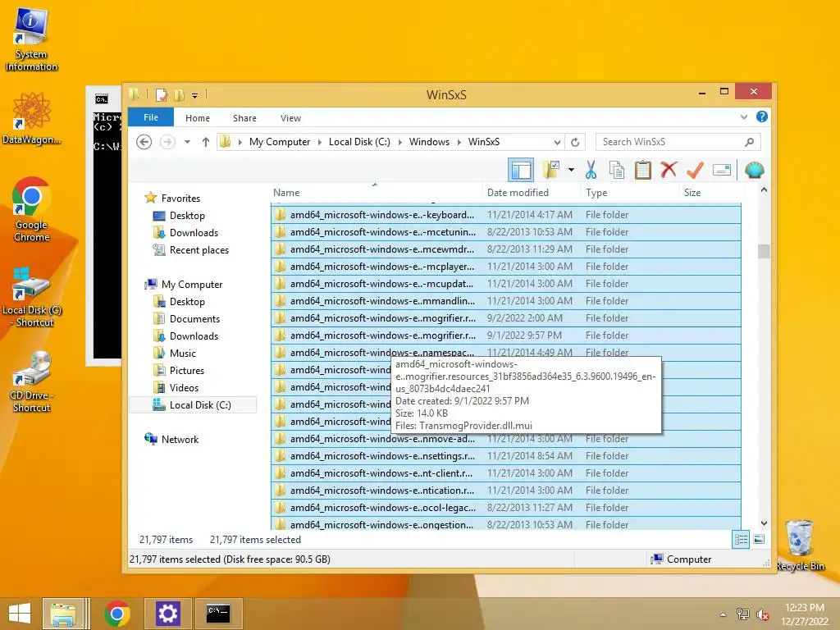Select Recent places under Favorites
The width and height of the screenshot is (840, 630).
199,250
